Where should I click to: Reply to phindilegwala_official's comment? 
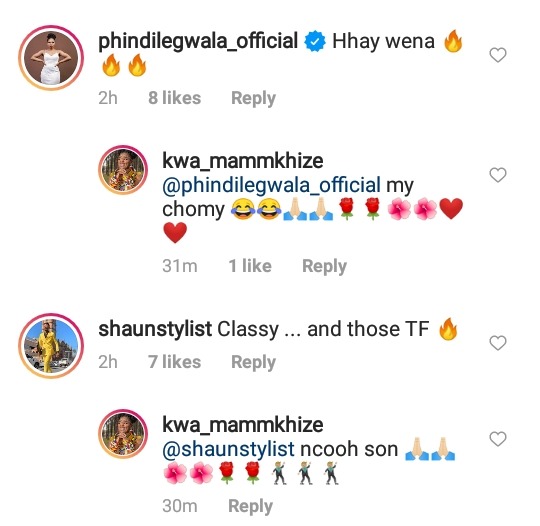(x=253, y=98)
